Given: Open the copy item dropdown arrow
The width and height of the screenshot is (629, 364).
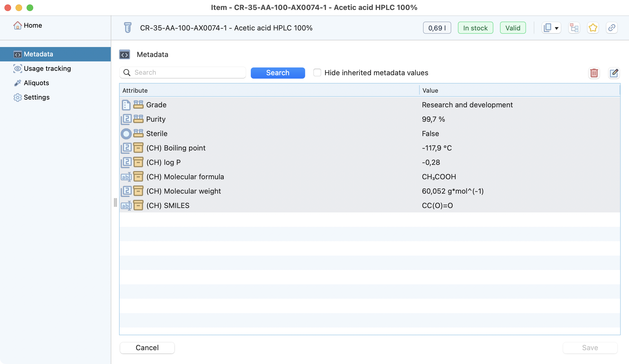Looking at the screenshot, I should click(x=556, y=28).
